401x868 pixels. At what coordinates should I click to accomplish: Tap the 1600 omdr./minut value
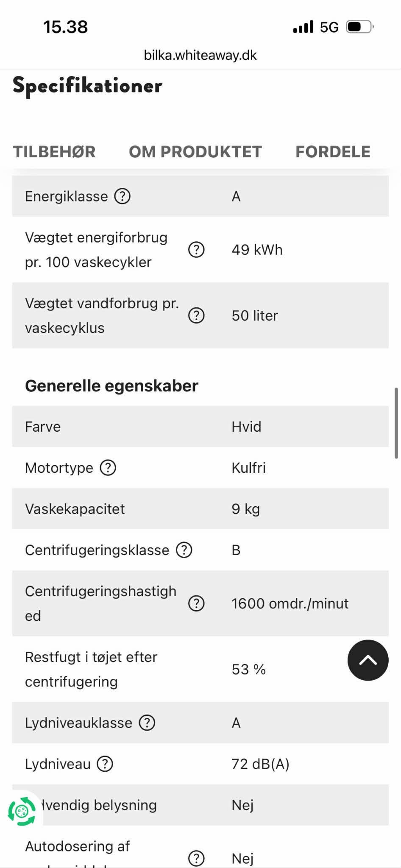(290, 603)
